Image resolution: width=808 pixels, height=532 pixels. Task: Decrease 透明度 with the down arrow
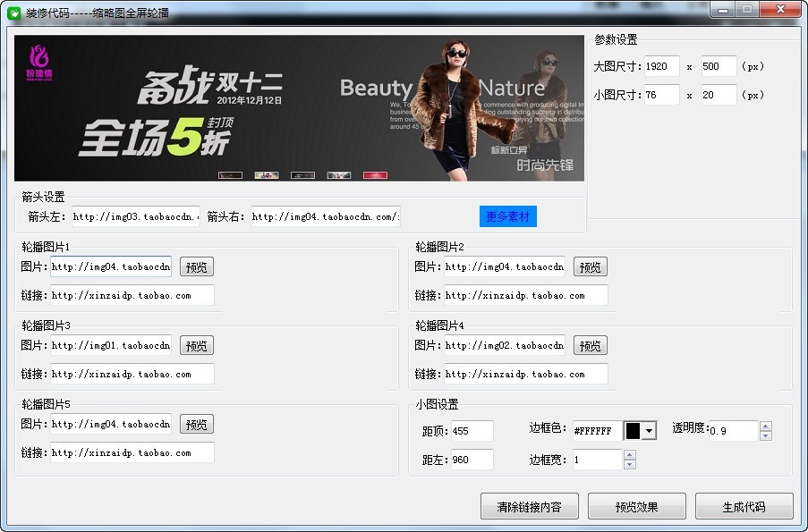(765, 435)
